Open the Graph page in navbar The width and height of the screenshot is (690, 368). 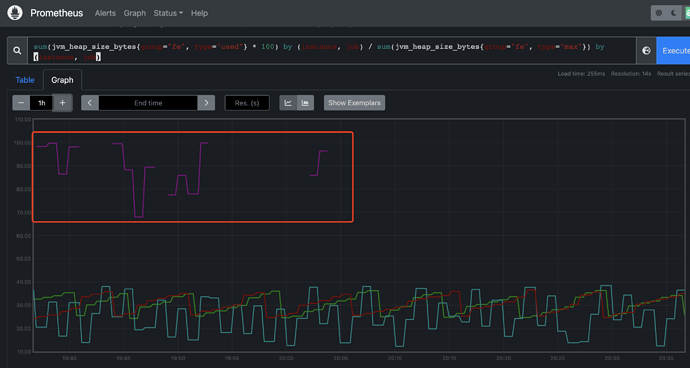pos(135,13)
